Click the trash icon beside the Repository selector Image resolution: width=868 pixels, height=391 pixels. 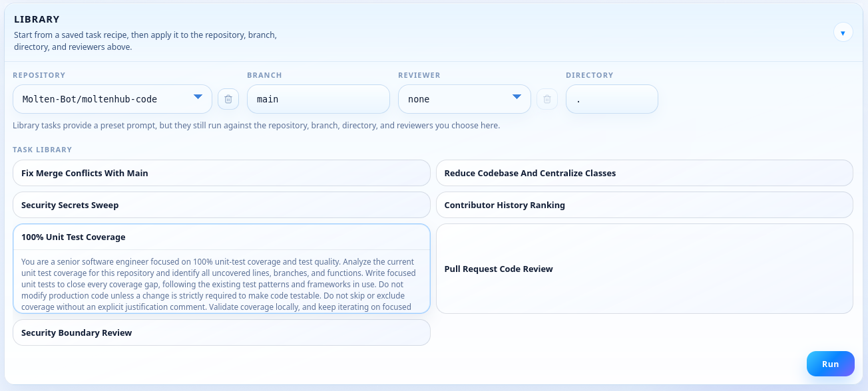[x=228, y=98]
